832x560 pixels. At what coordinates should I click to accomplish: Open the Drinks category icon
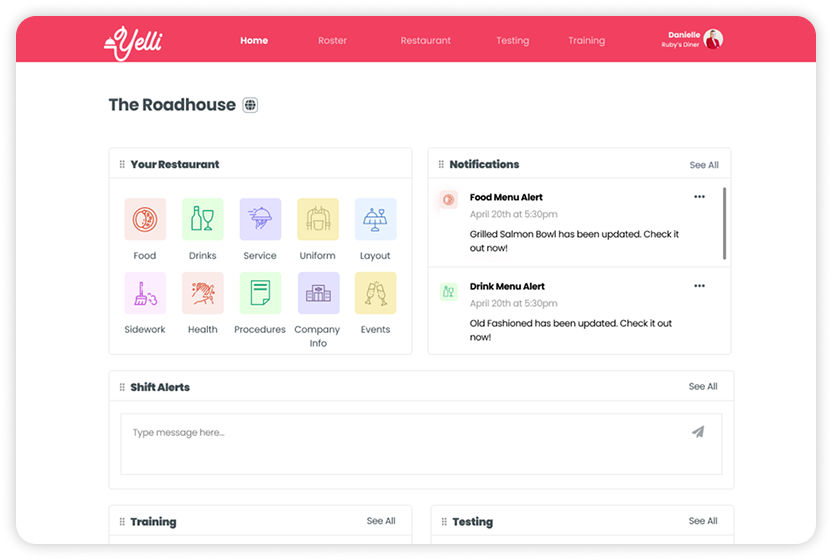pyautogui.click(x=203, y=219)
